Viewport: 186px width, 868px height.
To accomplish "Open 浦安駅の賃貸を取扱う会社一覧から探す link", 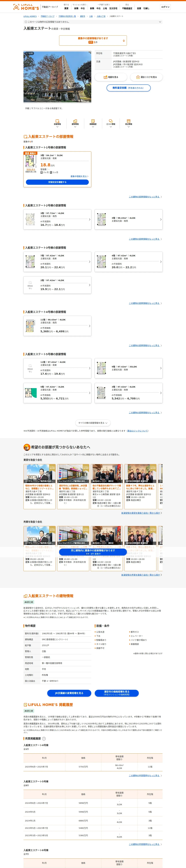I will (141, 513).
